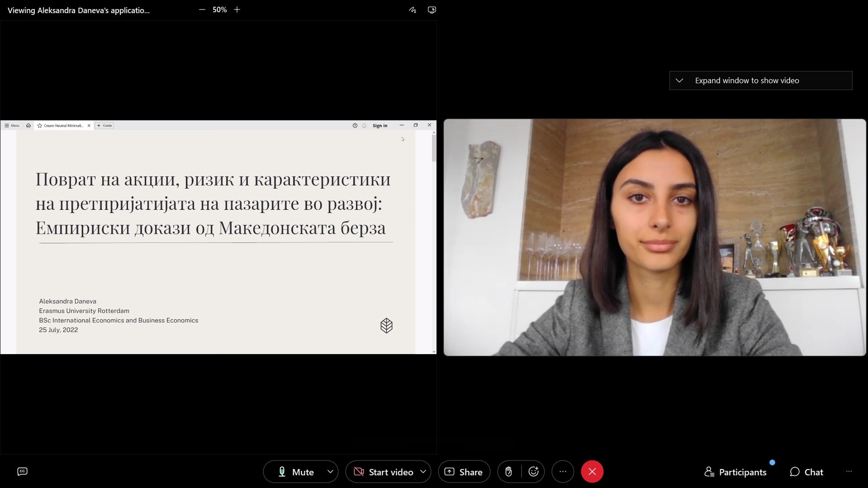
Task: Select the Cream Neutral Minimalist document tab
Action: coord(63,126)
